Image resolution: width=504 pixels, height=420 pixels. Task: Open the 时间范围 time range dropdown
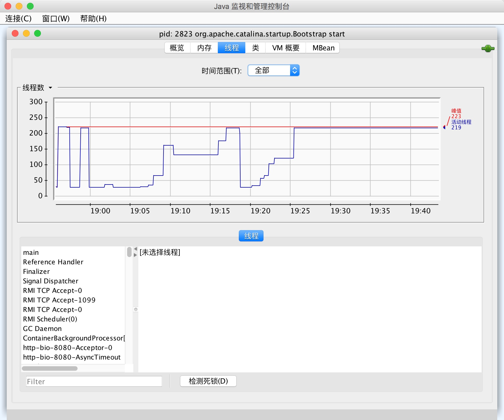click(274, 70)
